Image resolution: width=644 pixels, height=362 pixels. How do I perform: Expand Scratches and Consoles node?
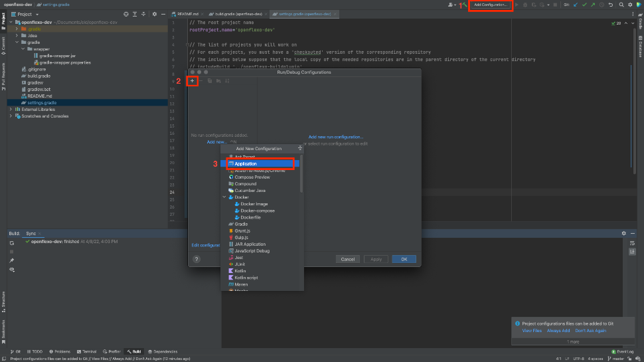pyautogui.click(x=11, y=116)
